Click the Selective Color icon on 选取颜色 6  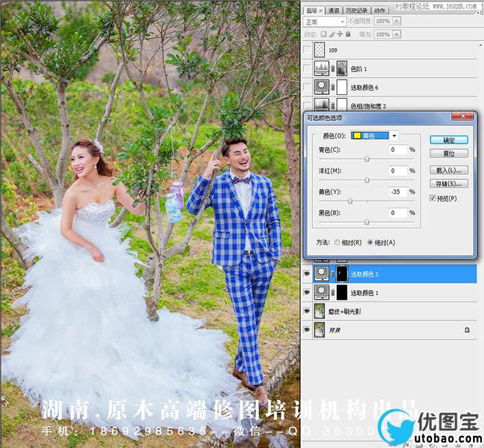pos(321,87)
